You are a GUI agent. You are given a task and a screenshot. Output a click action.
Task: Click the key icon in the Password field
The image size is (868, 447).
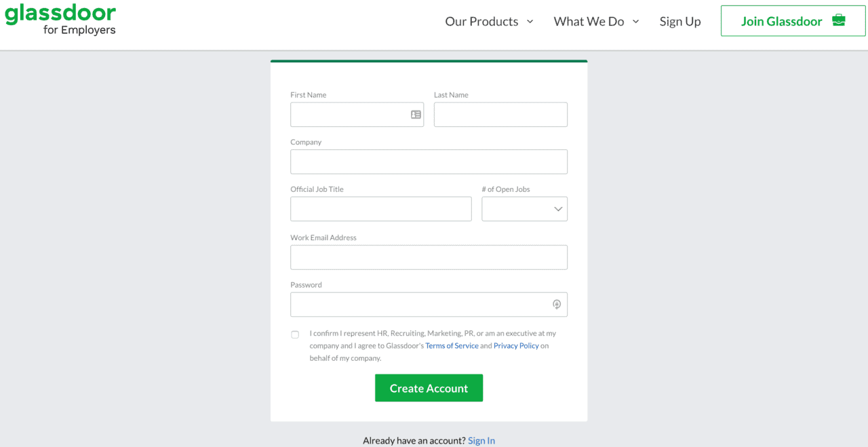pos(556,305)
